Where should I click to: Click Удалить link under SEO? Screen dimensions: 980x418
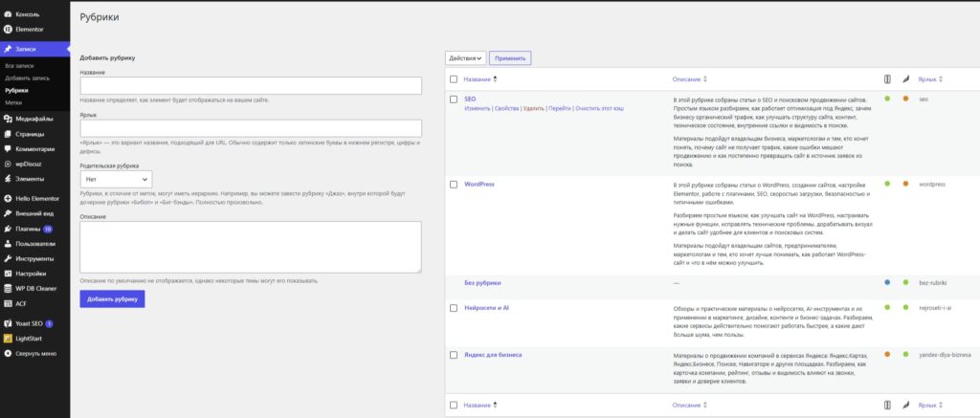pos(534,108)
